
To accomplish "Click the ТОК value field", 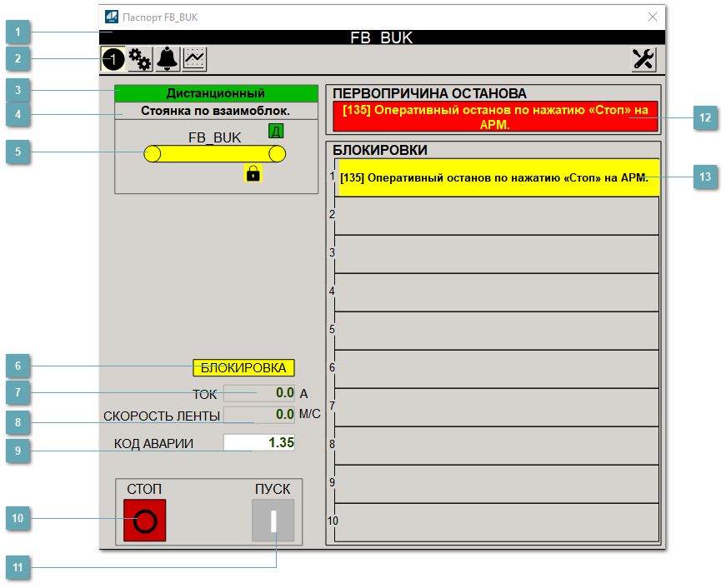I will coord(259,393).
